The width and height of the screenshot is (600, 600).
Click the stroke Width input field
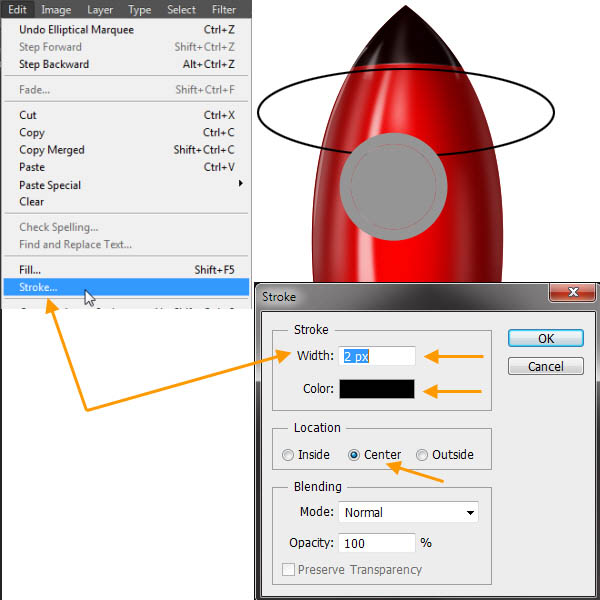[377, 356]
